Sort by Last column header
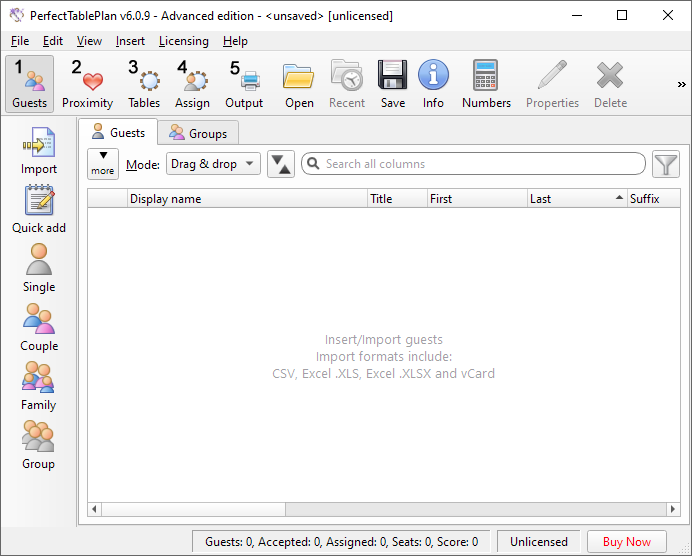Image resolution: width=692 pixels, height=556 pixels. [577, 199]
